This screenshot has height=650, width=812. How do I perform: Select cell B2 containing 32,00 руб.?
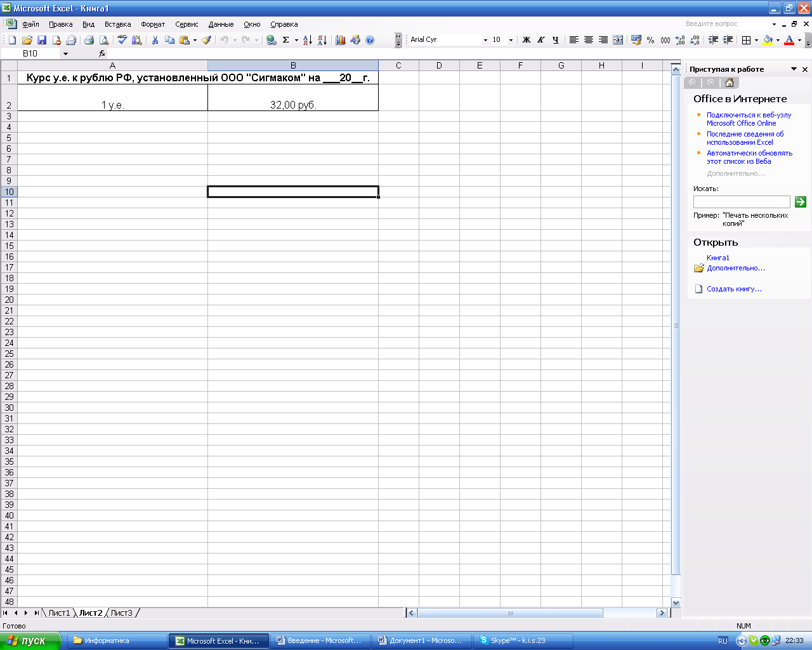(293, 98)
